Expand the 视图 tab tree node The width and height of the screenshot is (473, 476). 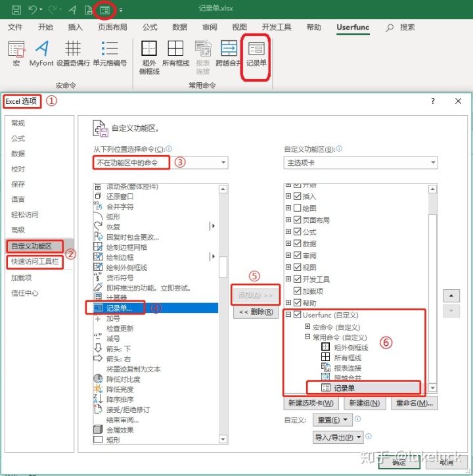tap(288, 267)
